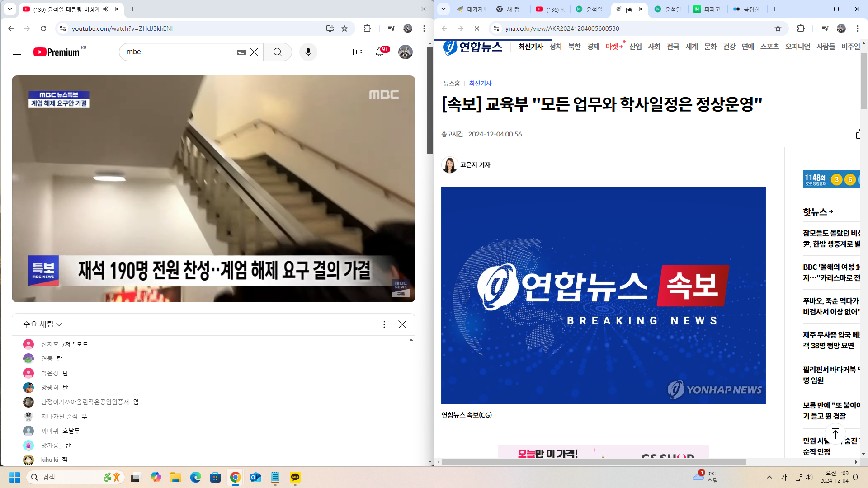Viewport: 868px width, 488px height.
Task: Open the YouTube notifications bell
Action: (380, 52)
